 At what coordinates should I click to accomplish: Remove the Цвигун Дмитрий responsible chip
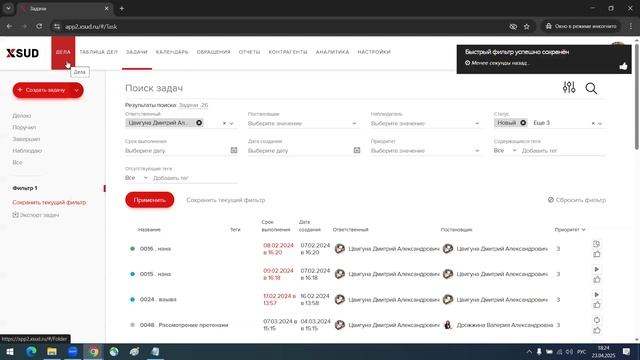199,123
